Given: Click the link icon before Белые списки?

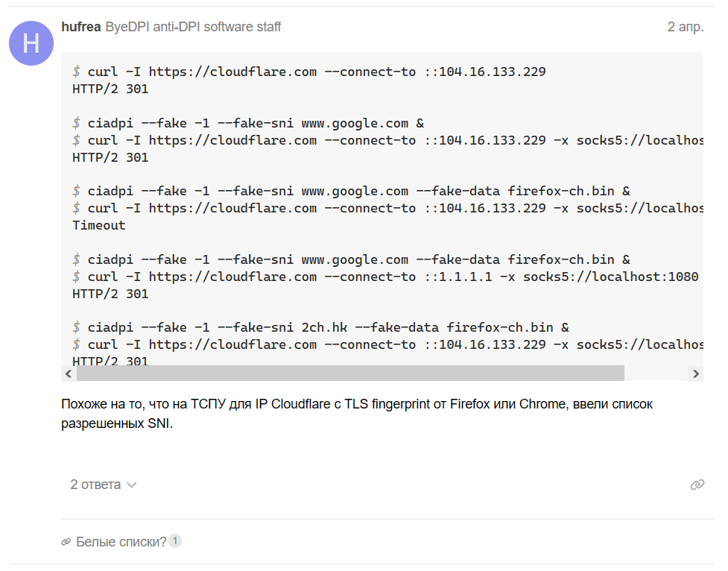Looking at the screenshot, I should 66,542.
